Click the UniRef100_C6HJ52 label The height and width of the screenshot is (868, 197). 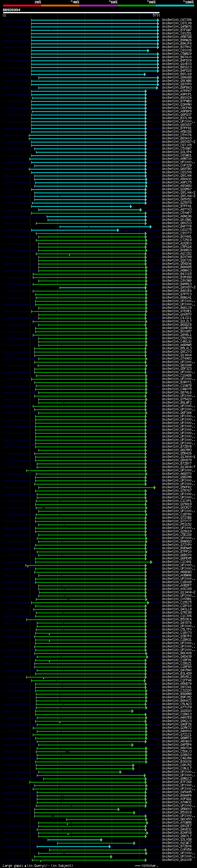[177, 765]
